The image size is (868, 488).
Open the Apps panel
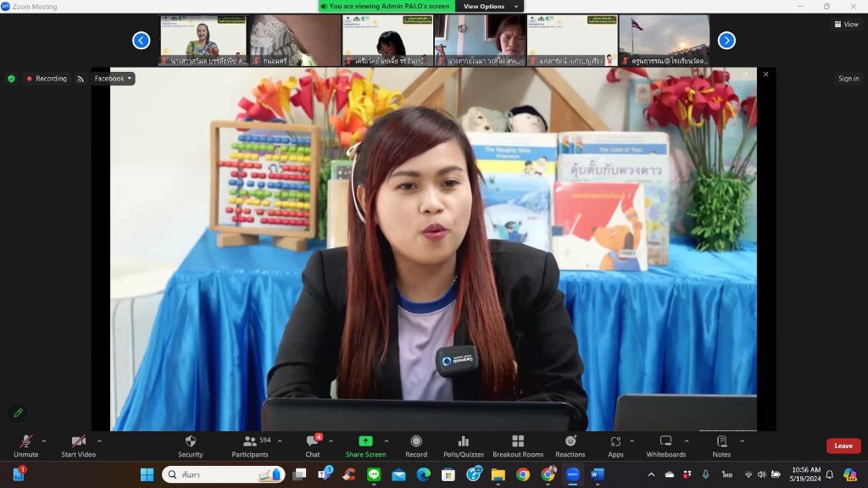coord(615,446)
